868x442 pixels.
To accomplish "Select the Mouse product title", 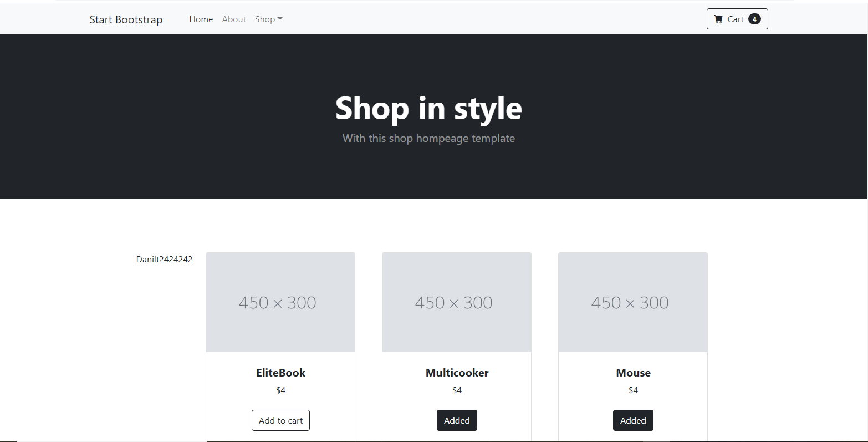I will click(x=633, y=373).
